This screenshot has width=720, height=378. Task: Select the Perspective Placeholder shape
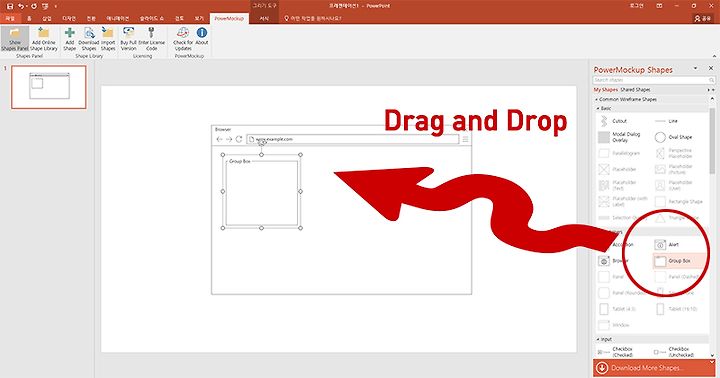click(x=674, y=153)
